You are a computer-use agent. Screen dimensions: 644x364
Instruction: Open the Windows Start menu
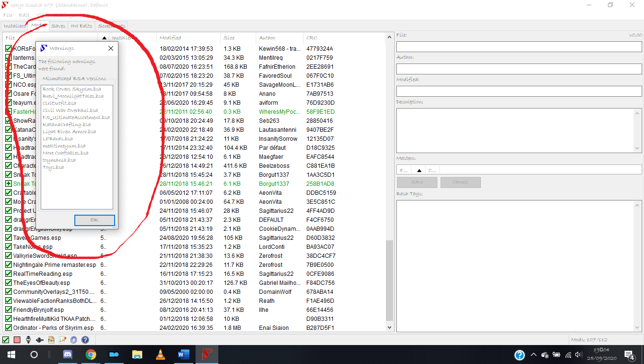[x=10, y=355]
